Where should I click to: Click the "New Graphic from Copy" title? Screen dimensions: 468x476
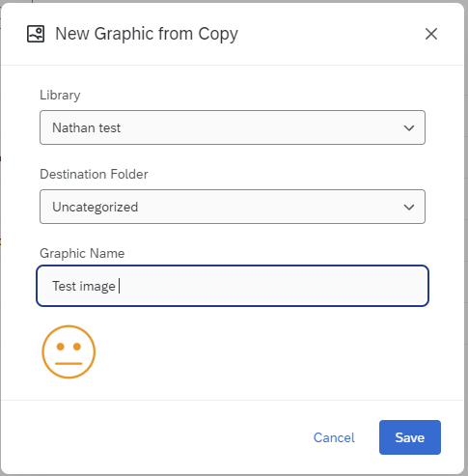147,34
